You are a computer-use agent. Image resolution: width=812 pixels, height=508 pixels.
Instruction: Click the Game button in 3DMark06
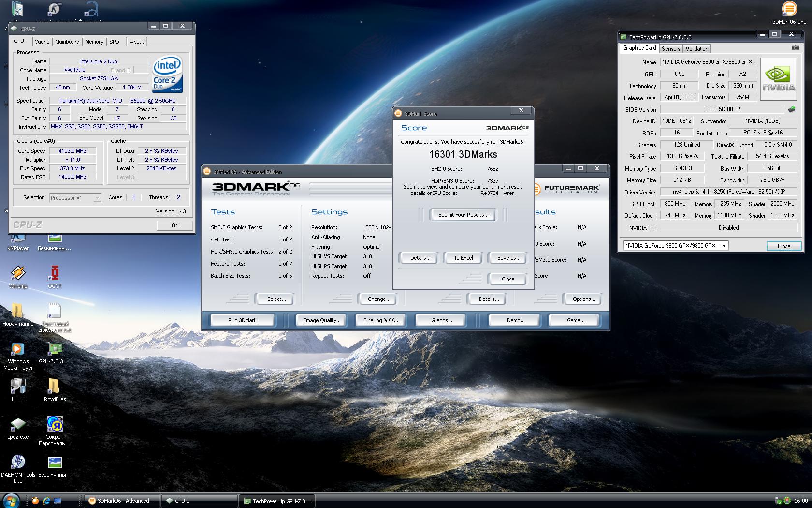pos(575,320)
